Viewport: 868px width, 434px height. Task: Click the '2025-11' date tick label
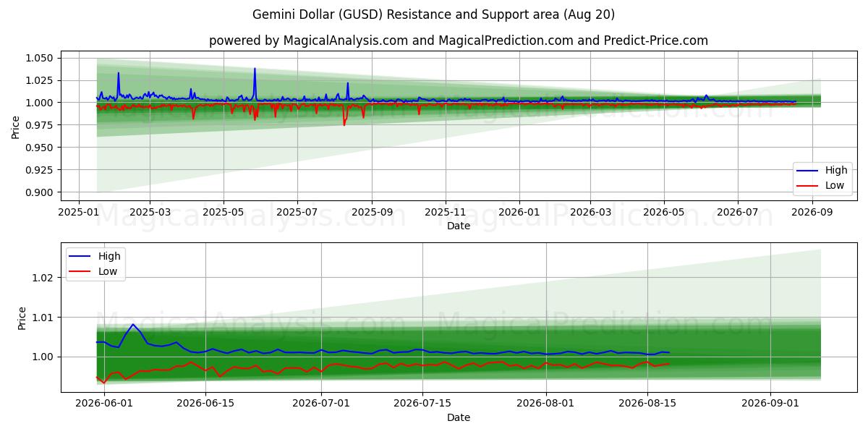point(446,212)
